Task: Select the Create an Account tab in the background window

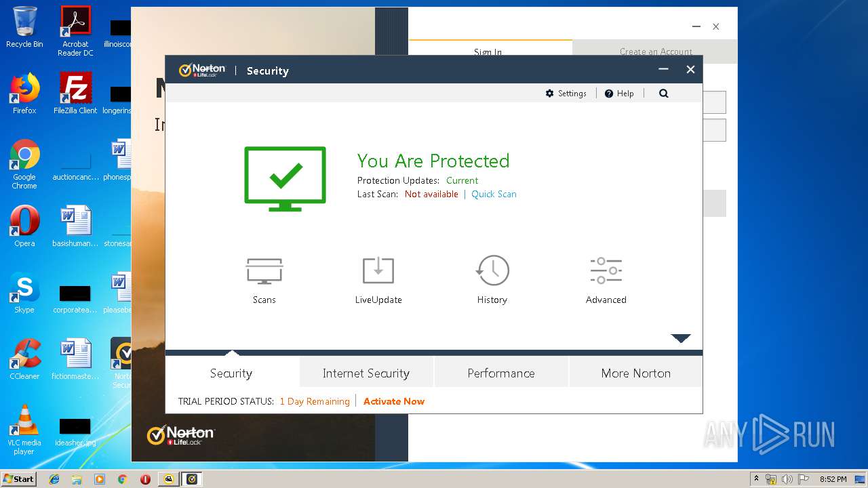Action: tap(656, 52)
